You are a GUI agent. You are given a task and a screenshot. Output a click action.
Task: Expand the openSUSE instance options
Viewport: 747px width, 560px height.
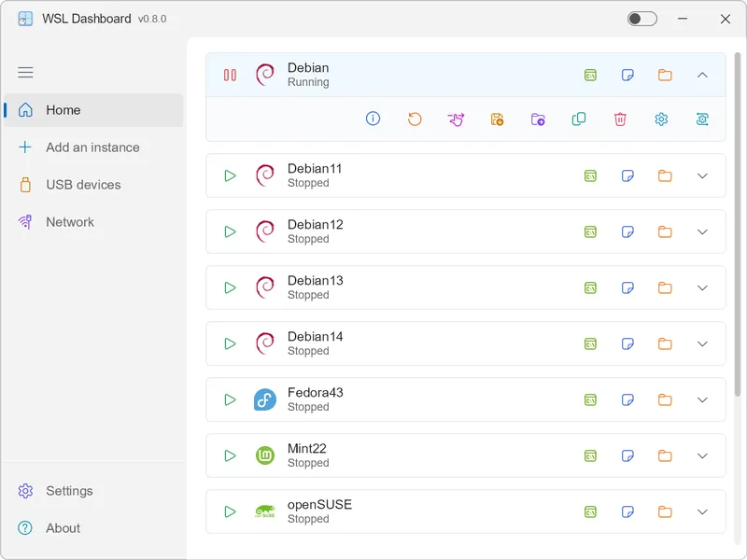702,511
